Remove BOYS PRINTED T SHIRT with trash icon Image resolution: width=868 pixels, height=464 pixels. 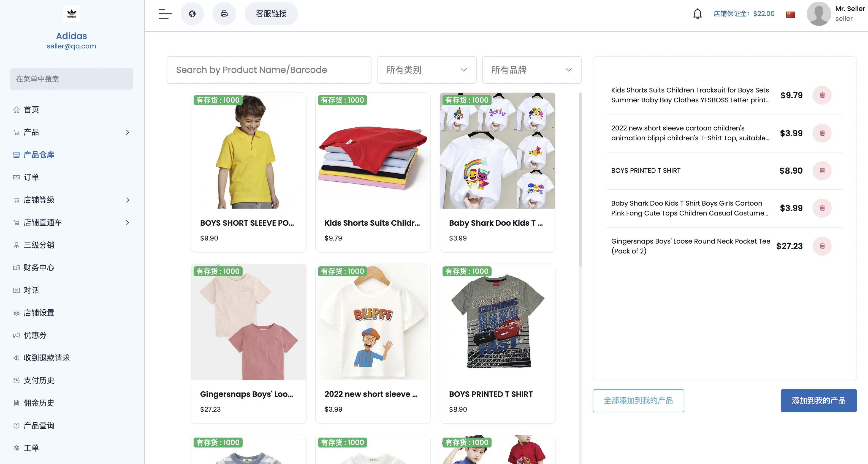tap(822, 171)
